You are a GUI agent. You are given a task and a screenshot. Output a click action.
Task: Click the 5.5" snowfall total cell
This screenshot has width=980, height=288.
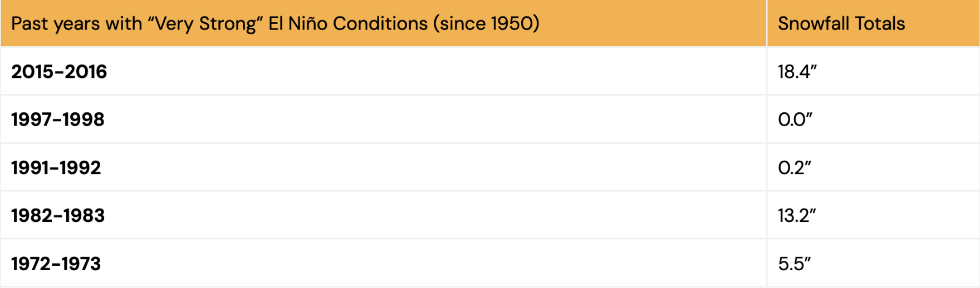795,264
